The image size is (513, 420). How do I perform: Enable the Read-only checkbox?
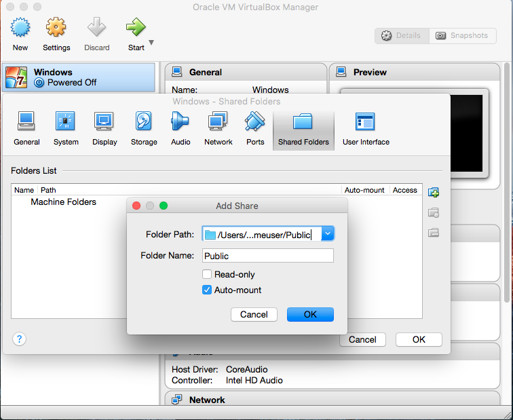207,274
